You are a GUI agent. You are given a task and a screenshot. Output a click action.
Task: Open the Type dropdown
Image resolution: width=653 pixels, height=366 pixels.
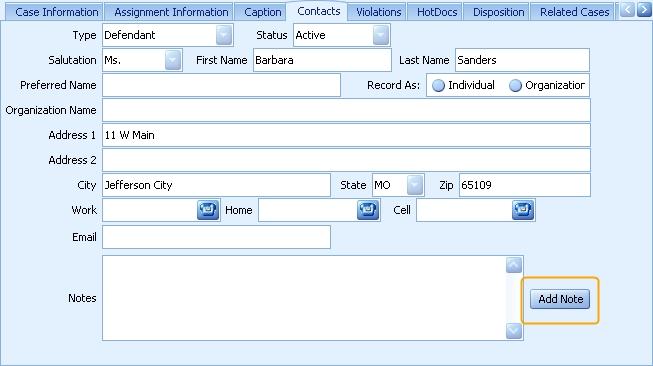tap(224, 35)
